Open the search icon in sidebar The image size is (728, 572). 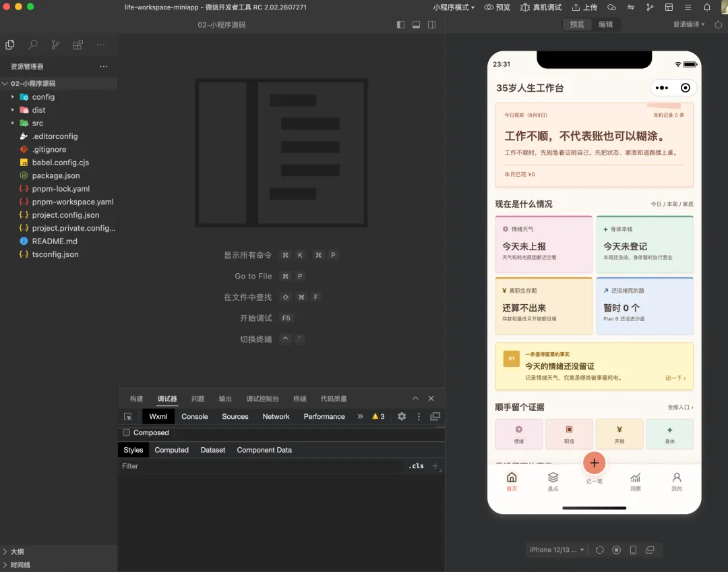tap(32, 45)
